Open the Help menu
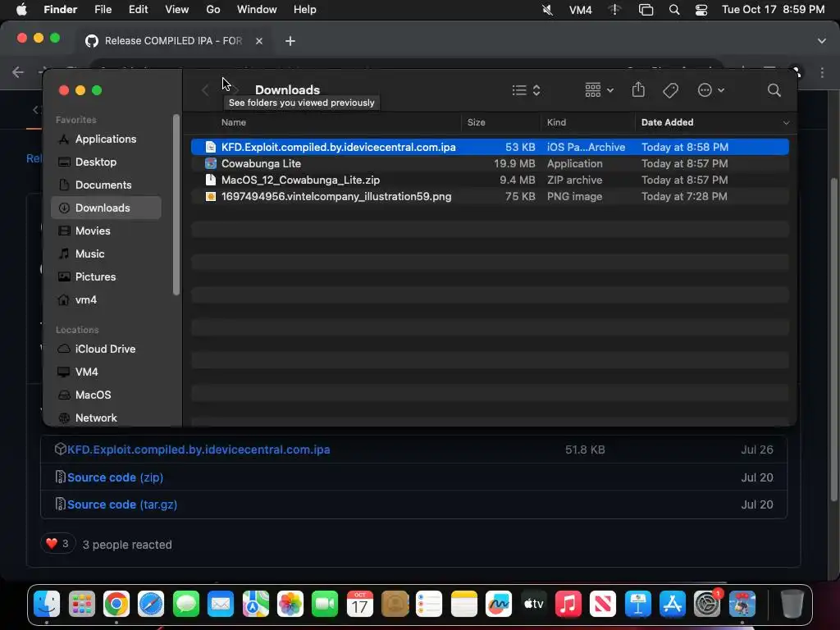 [x=305, y=10]
